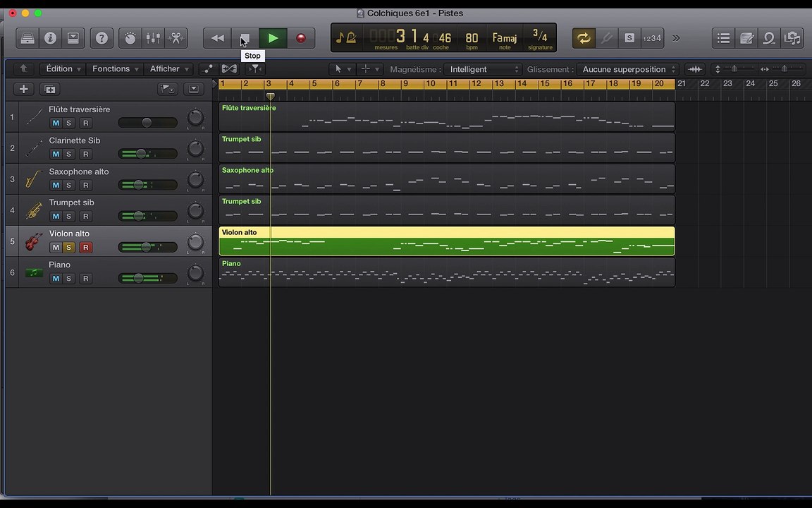Rewind the playhead
The height and width of the screenshot is (508, 812).
(x=218, y=38)
